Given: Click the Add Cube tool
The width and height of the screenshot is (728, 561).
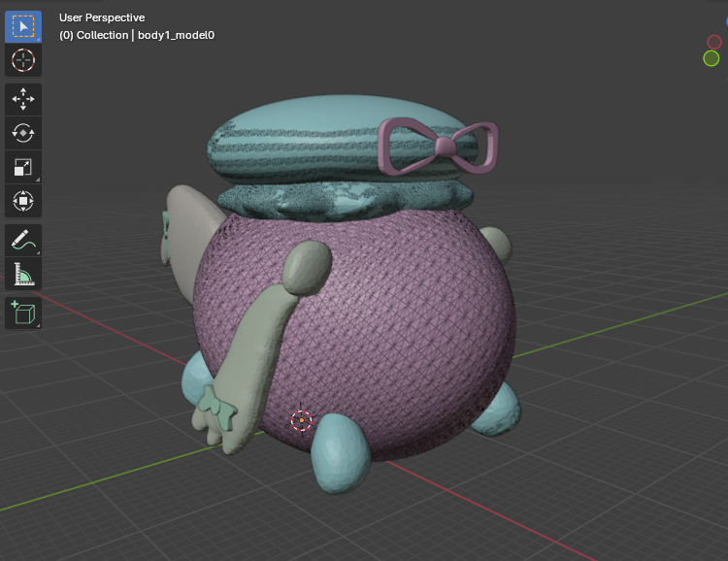Looking at the screenshot, I should [x=23, y=313].
